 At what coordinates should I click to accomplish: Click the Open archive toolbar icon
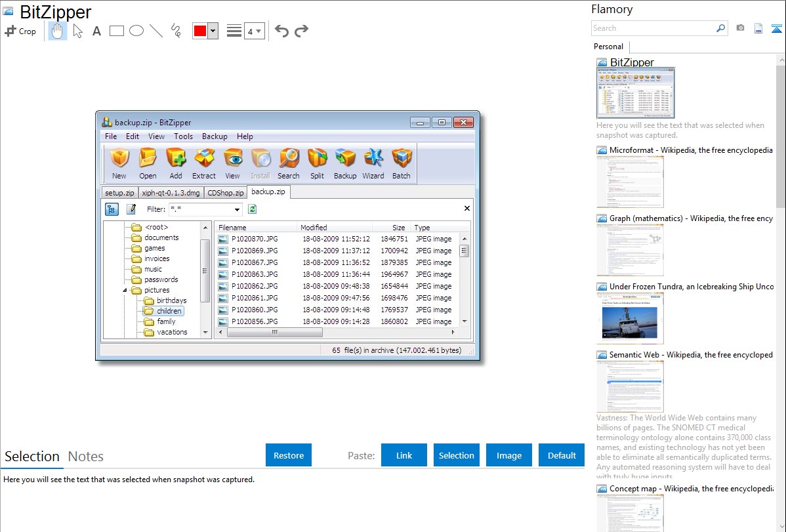[148, 163]
